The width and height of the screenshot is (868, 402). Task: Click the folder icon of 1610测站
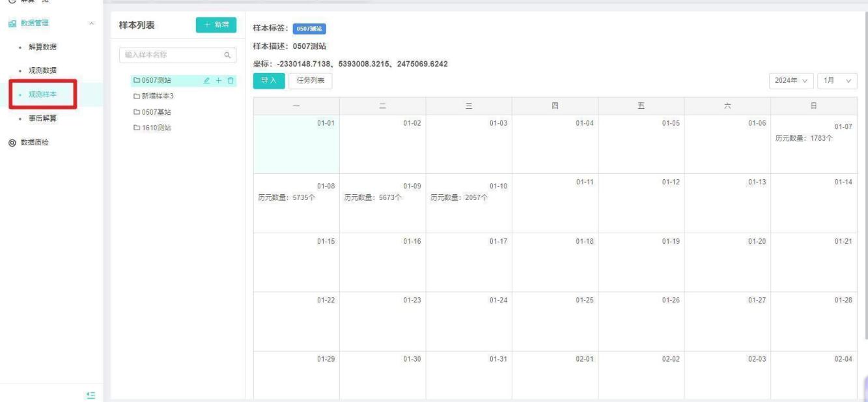pos(137,128)
